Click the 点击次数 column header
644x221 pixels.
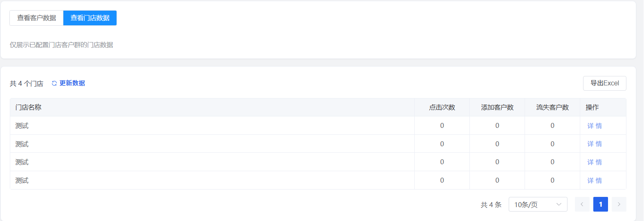442,107
